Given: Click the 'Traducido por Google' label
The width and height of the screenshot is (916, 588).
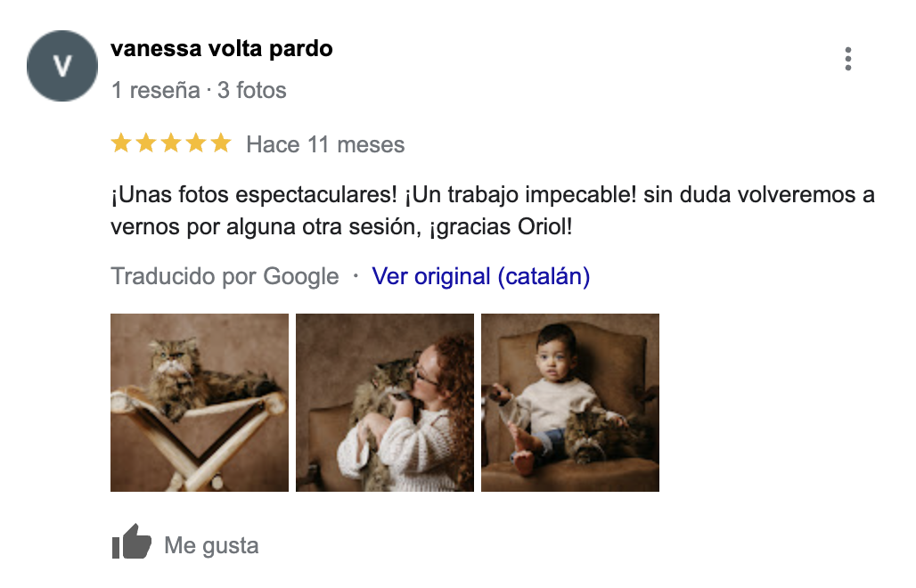Looking at the screenshot, I should point(225,276).
